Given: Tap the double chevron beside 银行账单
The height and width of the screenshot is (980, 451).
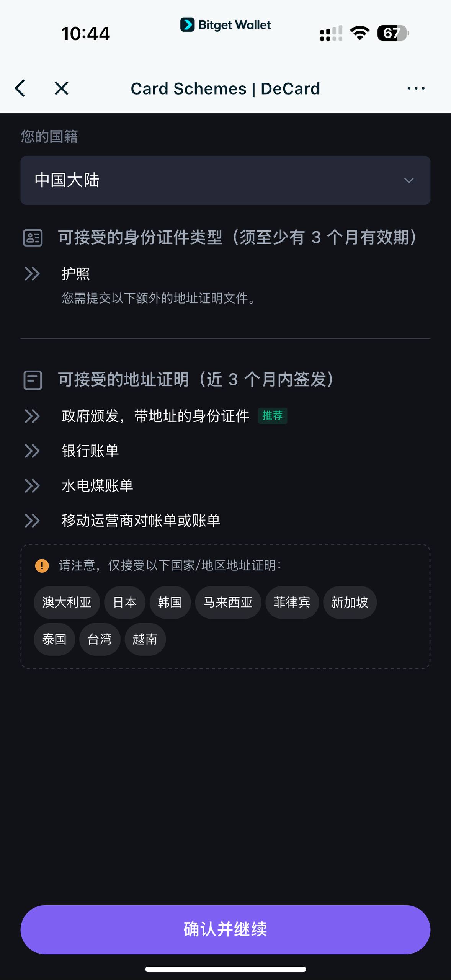Looking at the screenshot, I should tap(32, 451).
